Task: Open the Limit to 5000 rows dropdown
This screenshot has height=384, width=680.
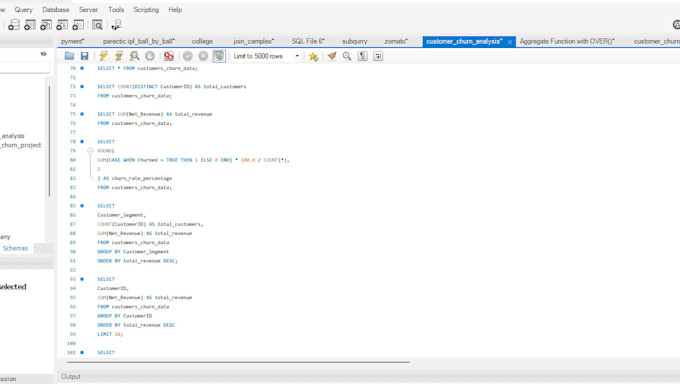Action: pos(266,56)
